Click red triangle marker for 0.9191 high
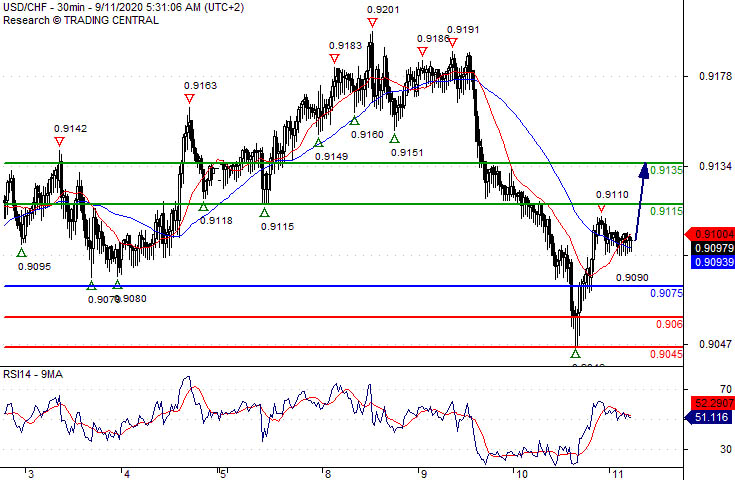Viewport: 735px width, 480px height. (x=452, y=43)
